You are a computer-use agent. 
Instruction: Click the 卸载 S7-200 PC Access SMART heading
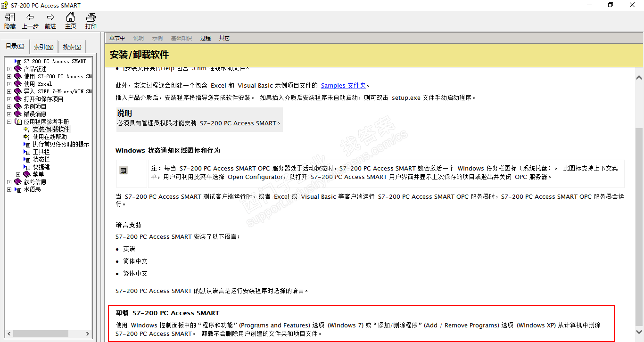coord(167,313)
